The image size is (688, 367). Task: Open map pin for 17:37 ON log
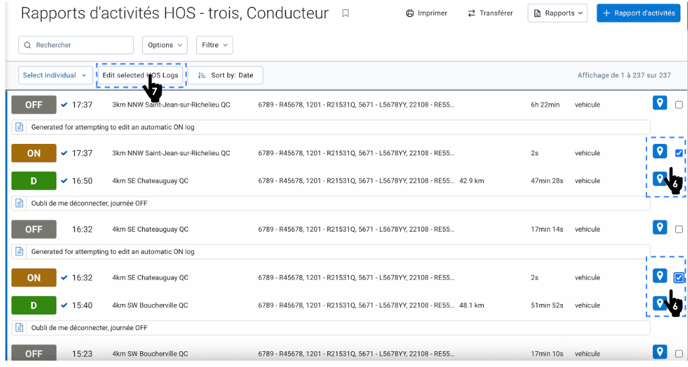tap(659, 151)
